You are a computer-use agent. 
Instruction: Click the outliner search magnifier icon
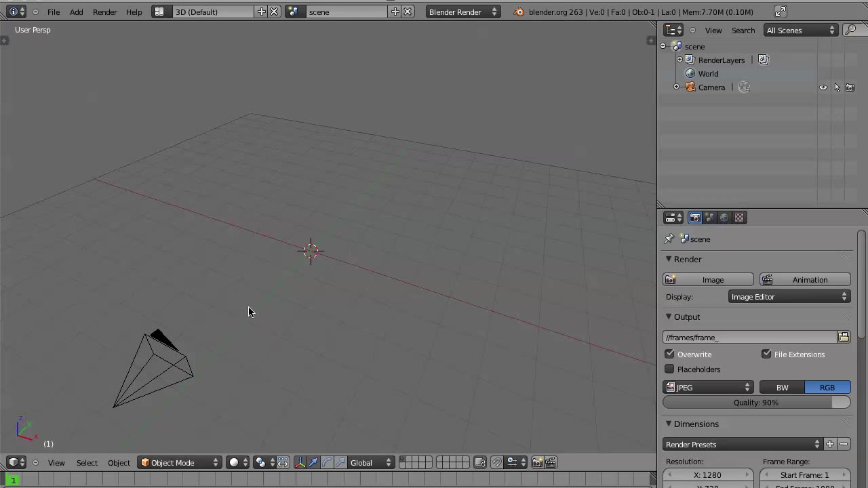click(850, 30)
